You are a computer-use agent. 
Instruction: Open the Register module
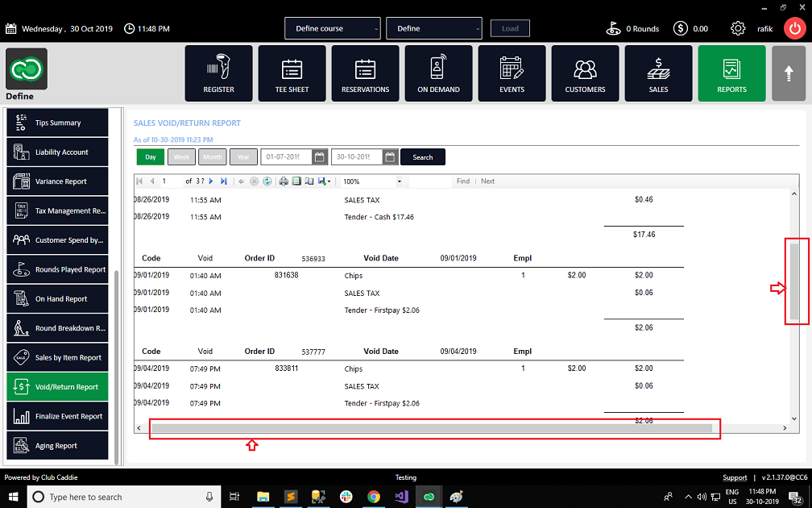click(x=218, y=73)
